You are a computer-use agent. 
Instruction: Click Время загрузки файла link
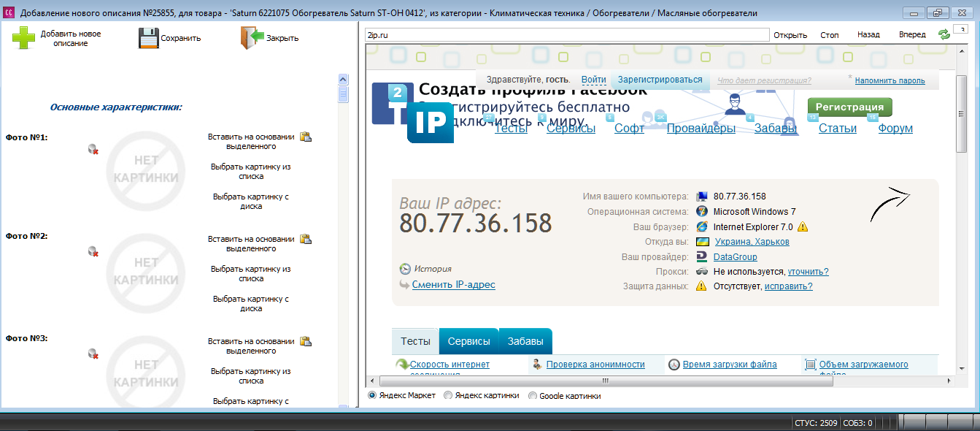click(x=730, y=365)
